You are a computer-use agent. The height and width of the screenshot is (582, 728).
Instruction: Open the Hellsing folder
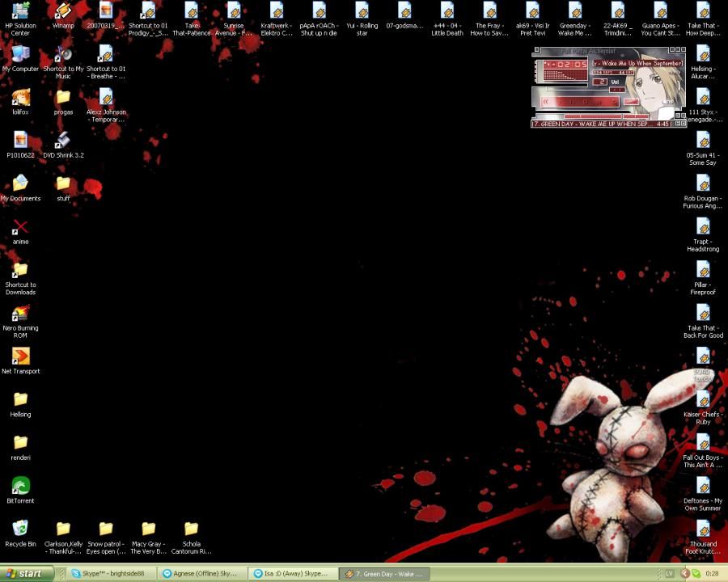click(x=20, y=404)
